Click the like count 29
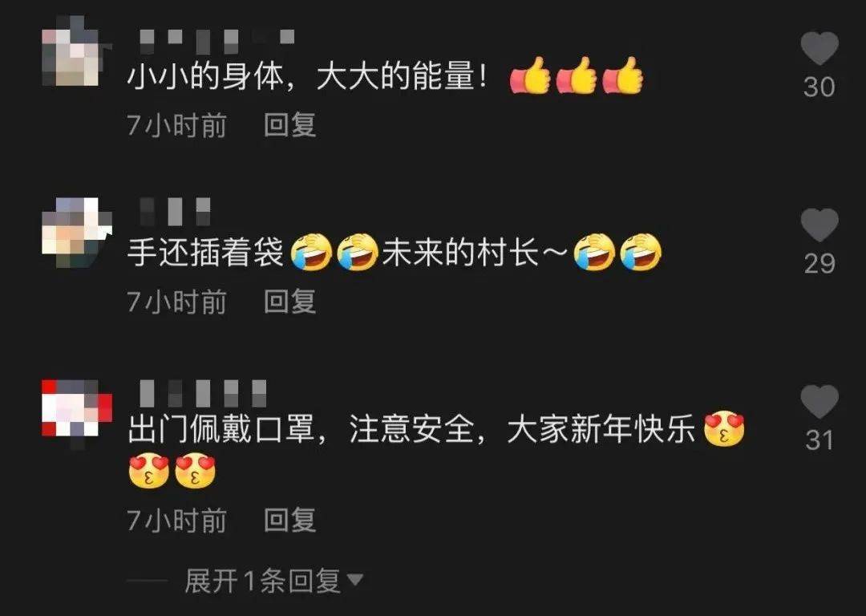The height and width of the screenshot is (616, 866). (x=819, y=264)
